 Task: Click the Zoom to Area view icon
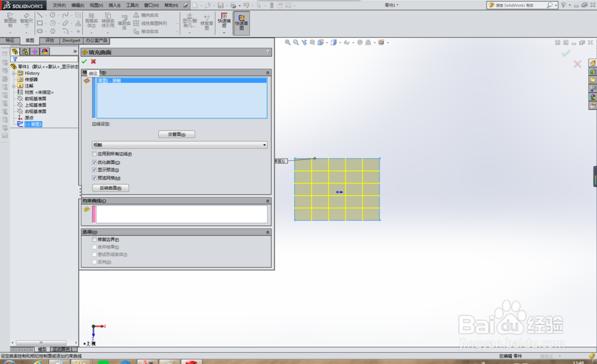[x=296, y=42]
